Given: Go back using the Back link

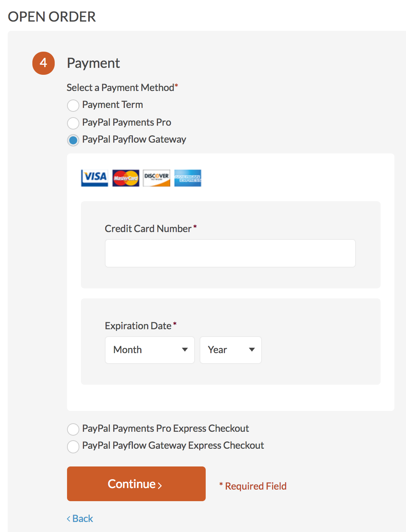Looking at the screenshot, I should tap(80, 519).
